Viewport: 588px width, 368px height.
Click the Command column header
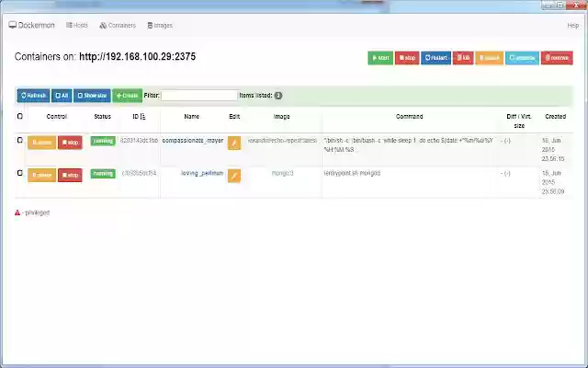point(410,117)
